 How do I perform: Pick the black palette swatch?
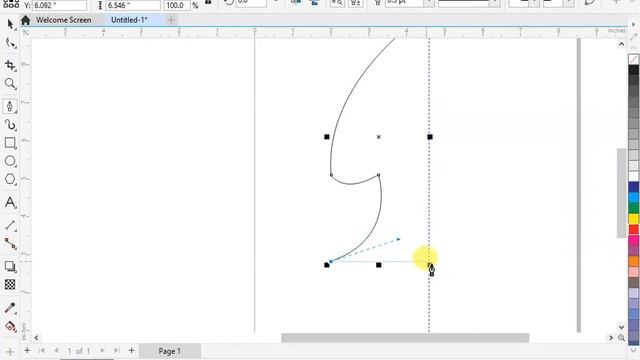tap(633, 70)
